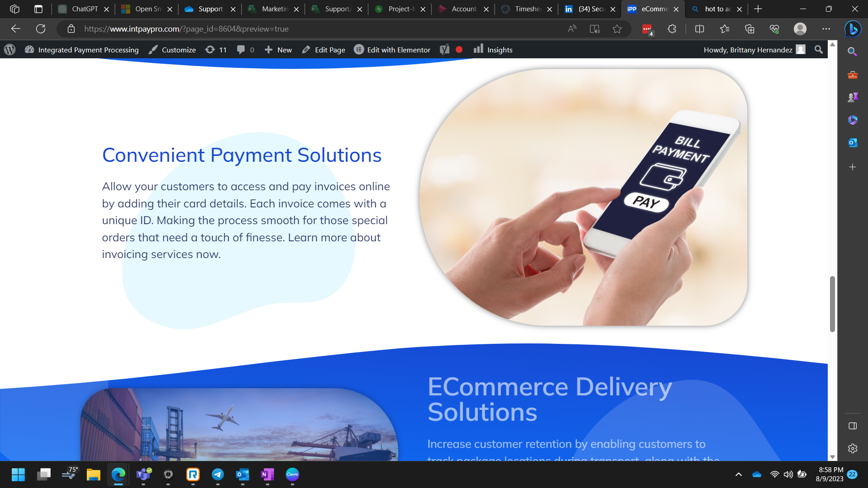Open the Yoast SEO menu
Image resolution: width=868 pixels, height=488 pixels.
[x=445, y=50]
